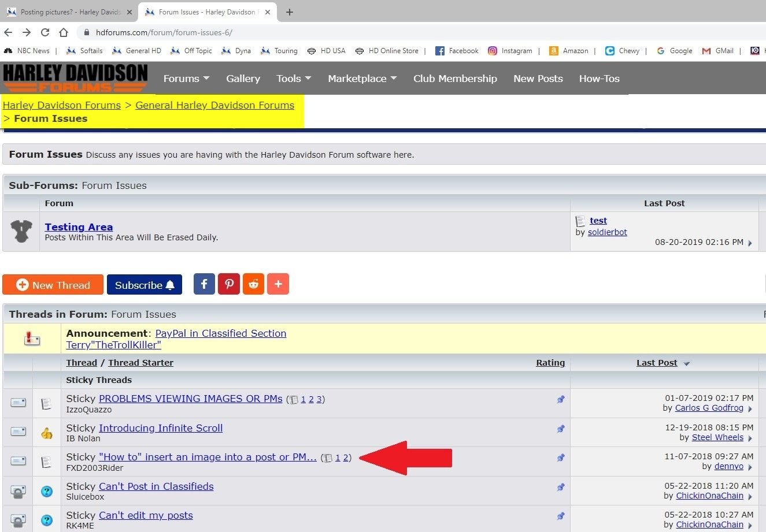The height and width of the screenshot is (532, 766).
Task: Click the Facebook share icon
Action: click(204, 284)
